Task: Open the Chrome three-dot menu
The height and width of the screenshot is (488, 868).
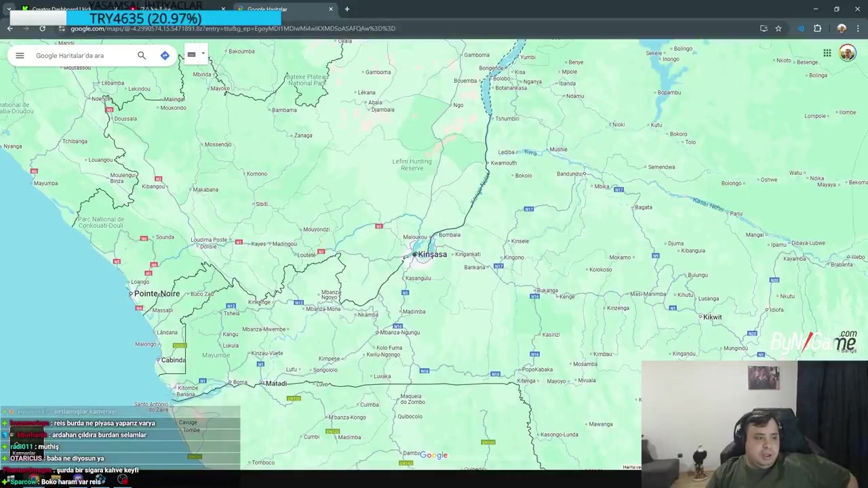Action: (859, 28)
